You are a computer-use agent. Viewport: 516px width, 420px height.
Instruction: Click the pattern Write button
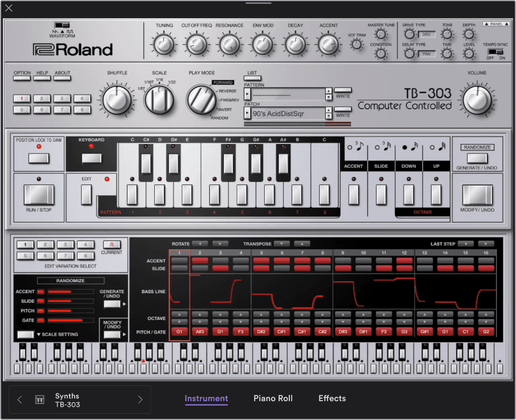coord(343,90)
